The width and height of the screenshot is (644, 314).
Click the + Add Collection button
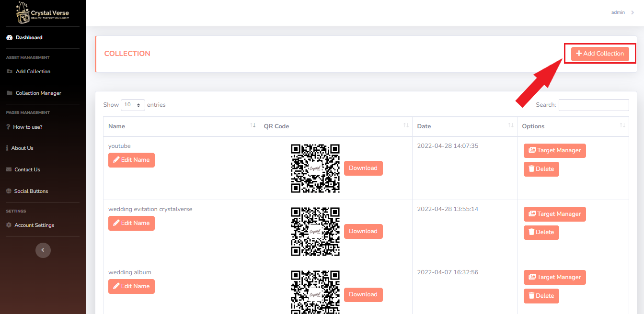click(600, 54)
